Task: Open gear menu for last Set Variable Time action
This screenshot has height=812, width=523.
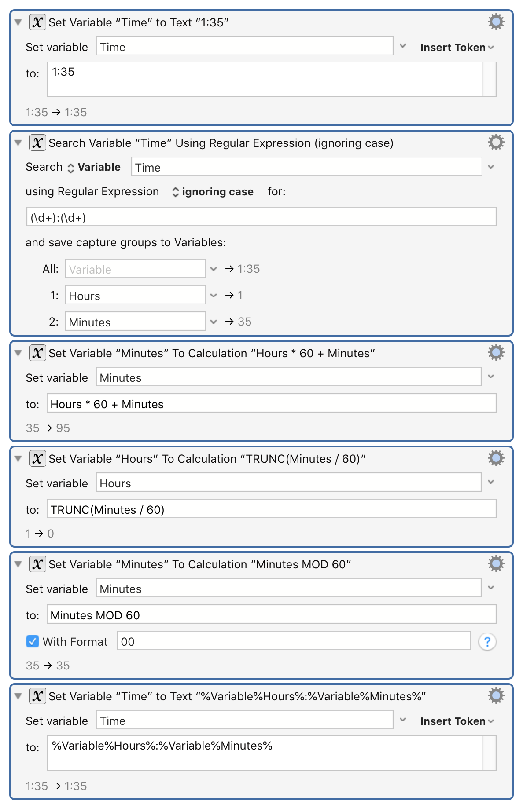Action: (x=496, y=695)
